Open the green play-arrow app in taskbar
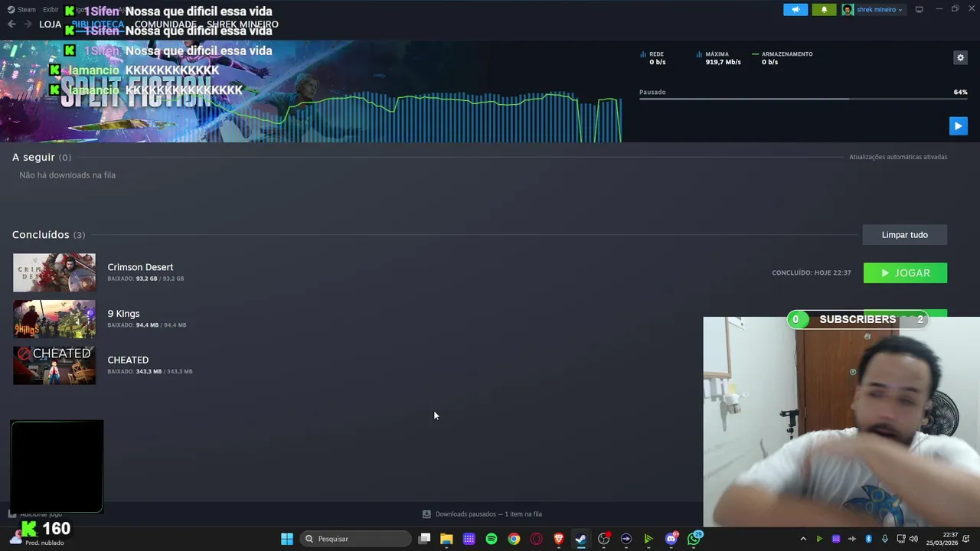This screenshot has height=551, width=980. tap(648, 539)
